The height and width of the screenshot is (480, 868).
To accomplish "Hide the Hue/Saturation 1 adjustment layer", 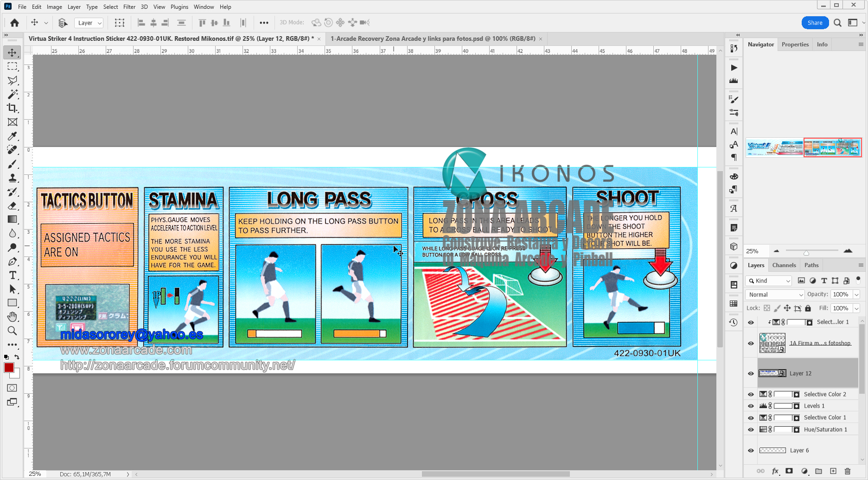I will pyautogui.click(x=751, y=429).
